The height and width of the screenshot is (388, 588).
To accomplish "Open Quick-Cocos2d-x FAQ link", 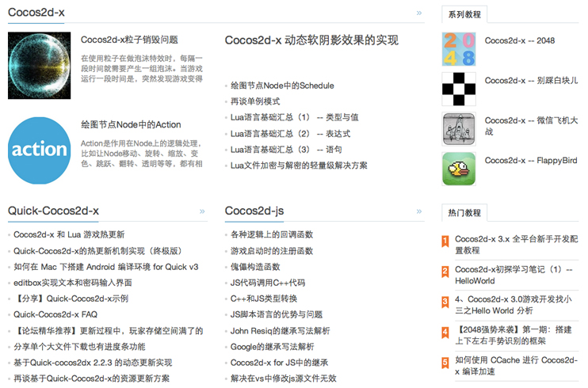I will 55,314.
